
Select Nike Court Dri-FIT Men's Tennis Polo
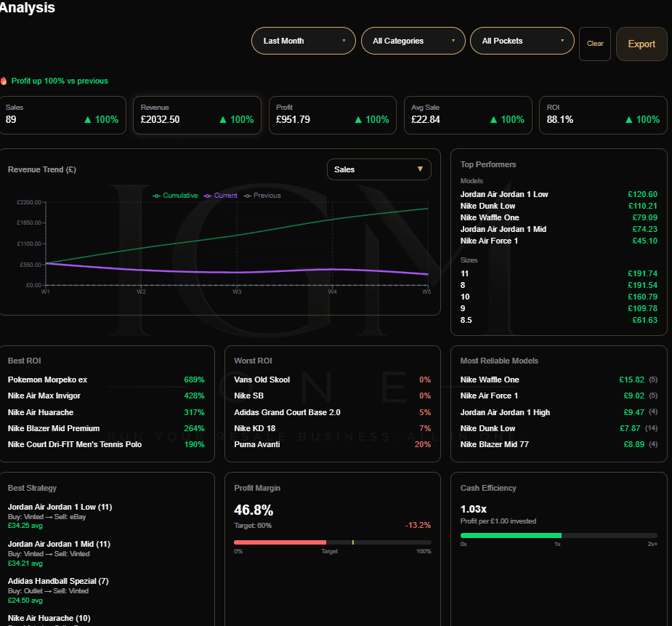point(106,444)
